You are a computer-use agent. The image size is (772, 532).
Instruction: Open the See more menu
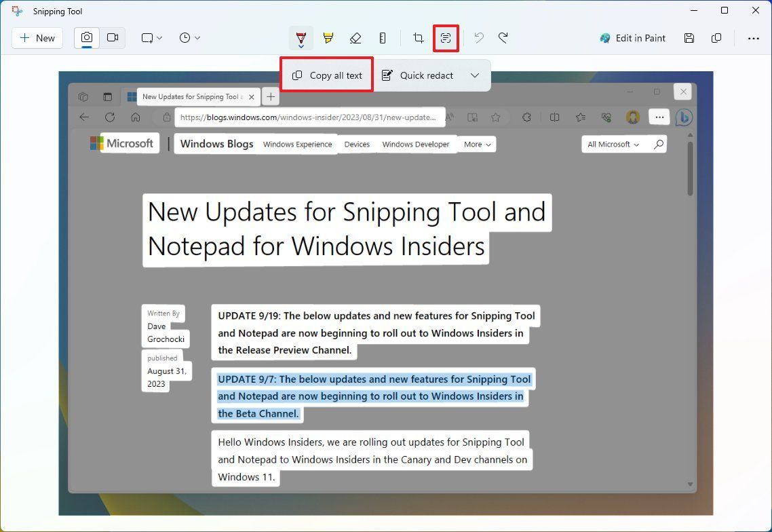point(754,38)
